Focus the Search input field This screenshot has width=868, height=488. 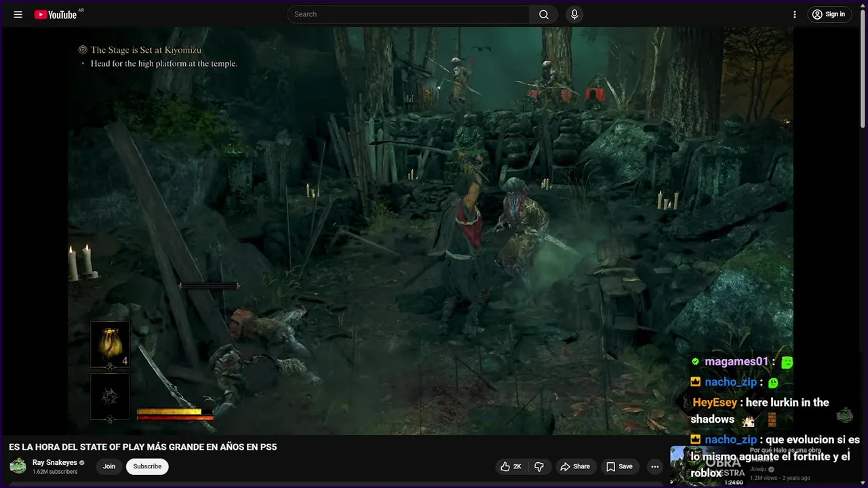(x=408, y=14)
